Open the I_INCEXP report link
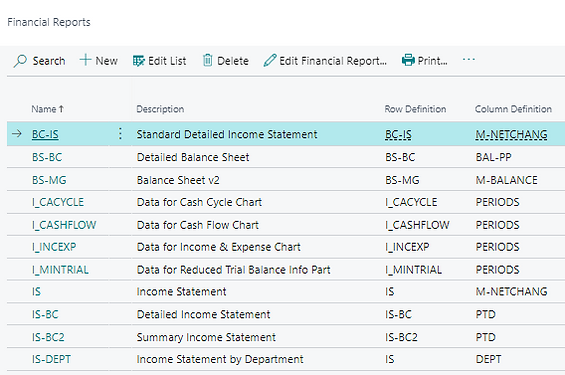The image size is (565, 375). click(54, 247)
